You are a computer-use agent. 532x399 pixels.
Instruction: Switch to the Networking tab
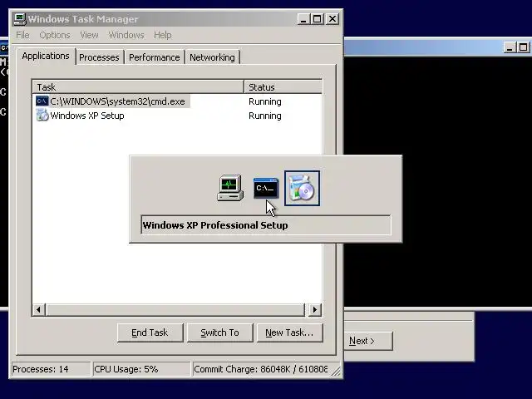pos(212,57)
